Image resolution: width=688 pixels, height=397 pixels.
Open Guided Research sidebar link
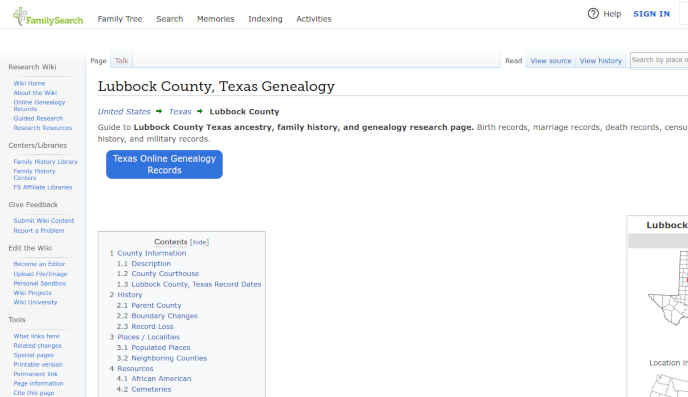[38, 118]
